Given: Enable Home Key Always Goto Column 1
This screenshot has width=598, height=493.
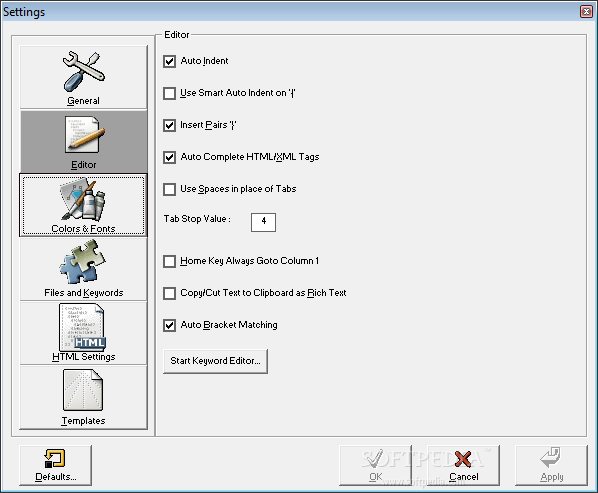Looking at the screenshot, I should click(x=169, y=261).
